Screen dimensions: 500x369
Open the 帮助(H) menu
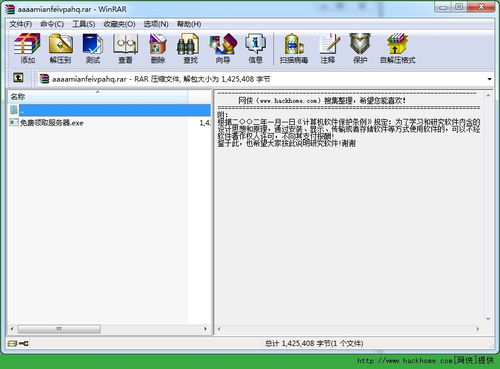click(x=189, y=24)
